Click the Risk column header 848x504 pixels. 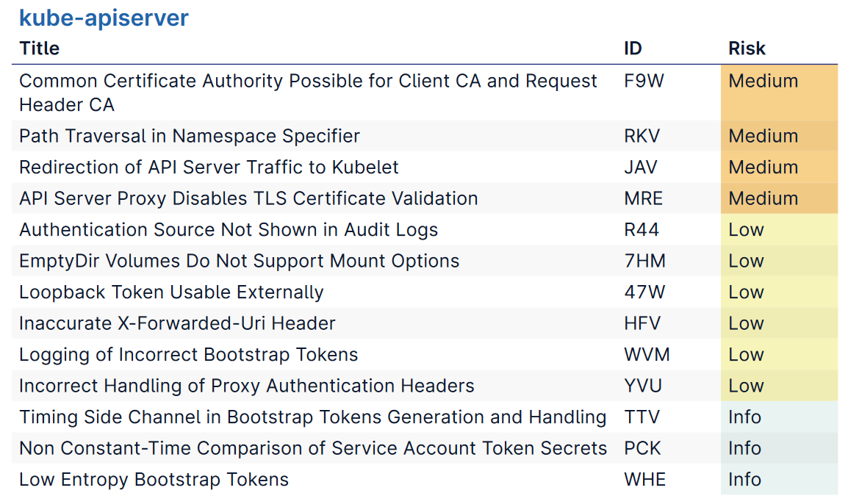(x=747, y=48)
